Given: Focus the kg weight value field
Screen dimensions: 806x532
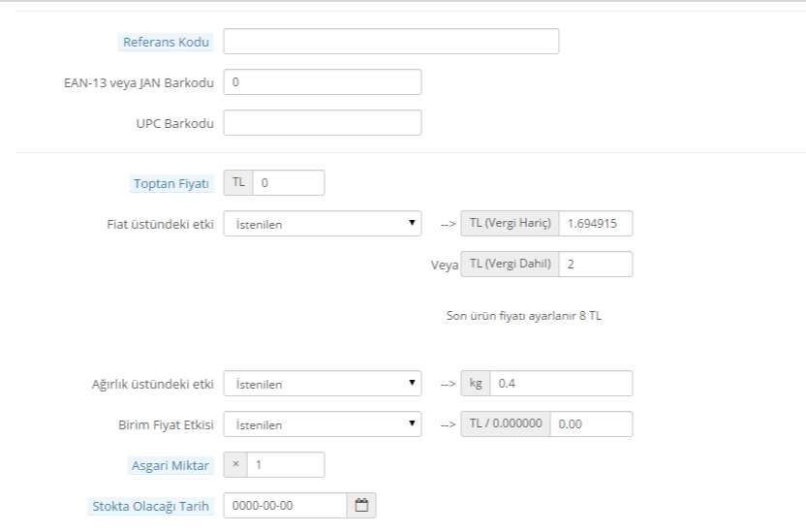Looking at the screenshot, I should click(561, 384).
